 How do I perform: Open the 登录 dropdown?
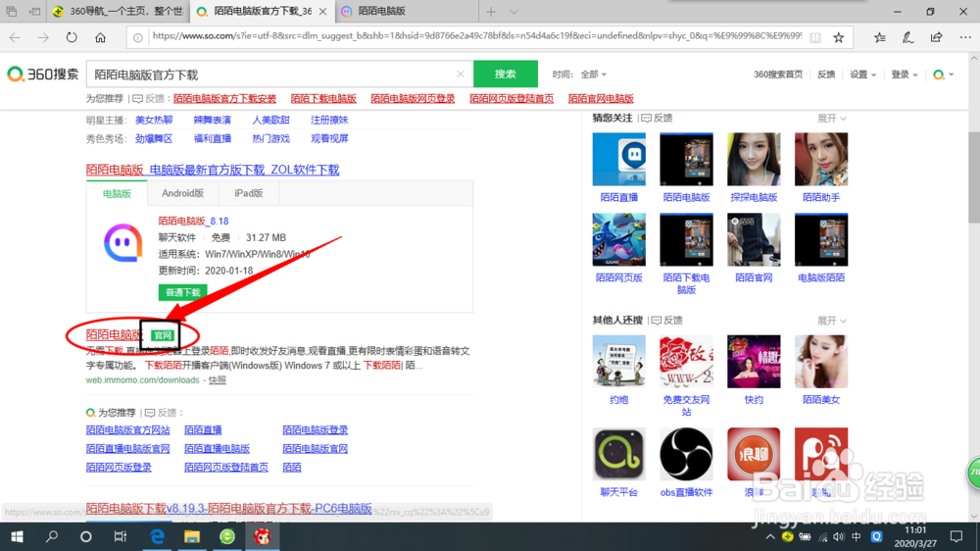tap(905, 75)
